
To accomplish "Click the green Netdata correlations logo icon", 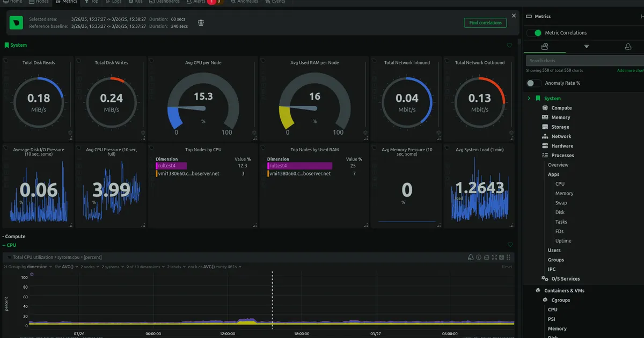I will coord(17,23).
